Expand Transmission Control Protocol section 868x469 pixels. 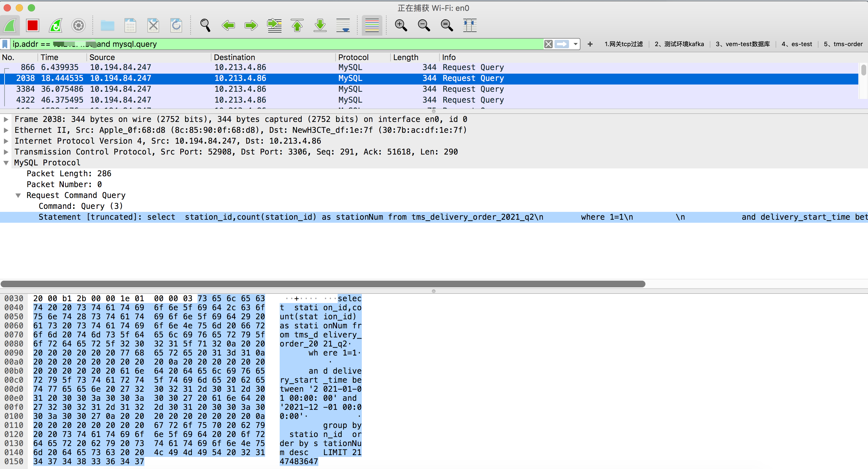pos(6,152)
